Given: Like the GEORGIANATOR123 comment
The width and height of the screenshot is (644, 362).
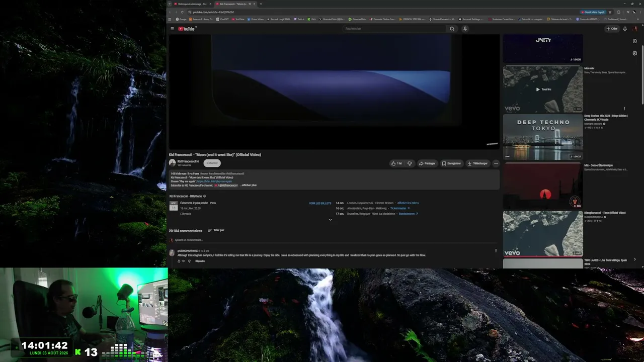Looking at the screenshot, I should pos(179,261).
